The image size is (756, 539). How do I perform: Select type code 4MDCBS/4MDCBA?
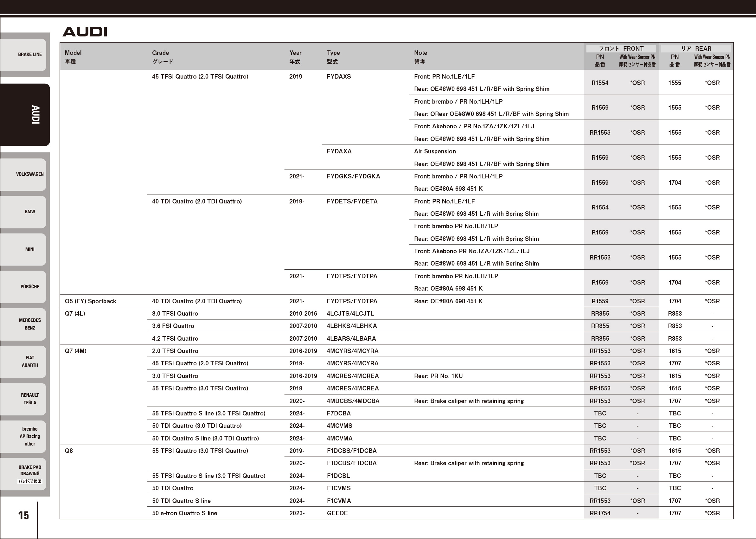353,401
